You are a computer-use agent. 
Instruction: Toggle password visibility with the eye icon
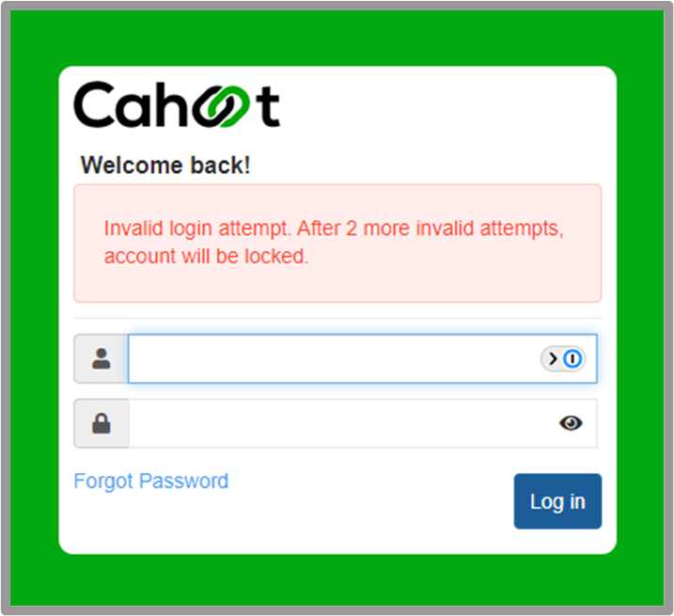tap(571, 423)
